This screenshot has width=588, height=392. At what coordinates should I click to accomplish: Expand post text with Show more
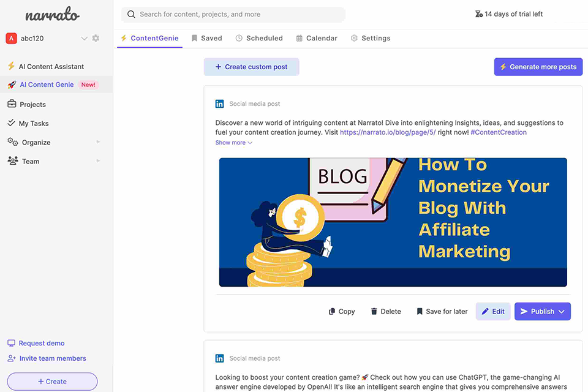pyautogui.click(x=233, y=143)
